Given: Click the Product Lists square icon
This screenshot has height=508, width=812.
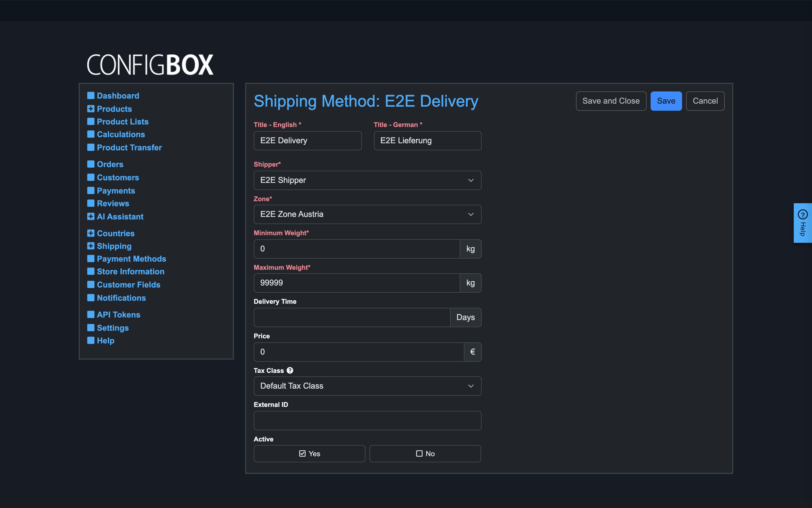Looking at the screenshot, I should [x=91, y=121].
